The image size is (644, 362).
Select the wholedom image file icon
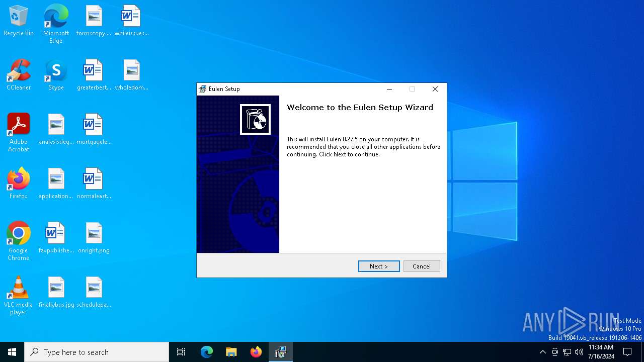coord(131,75)
